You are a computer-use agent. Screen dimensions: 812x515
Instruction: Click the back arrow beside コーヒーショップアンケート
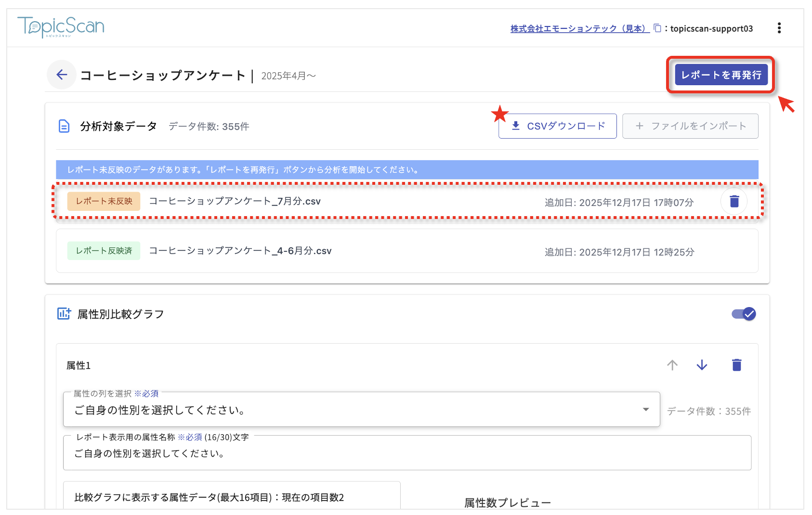62,75
